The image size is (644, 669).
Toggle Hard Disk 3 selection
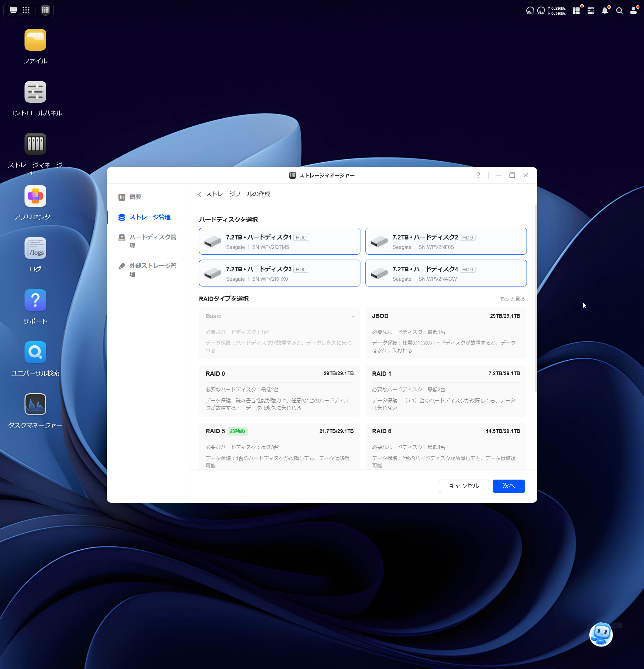(279, 273)
